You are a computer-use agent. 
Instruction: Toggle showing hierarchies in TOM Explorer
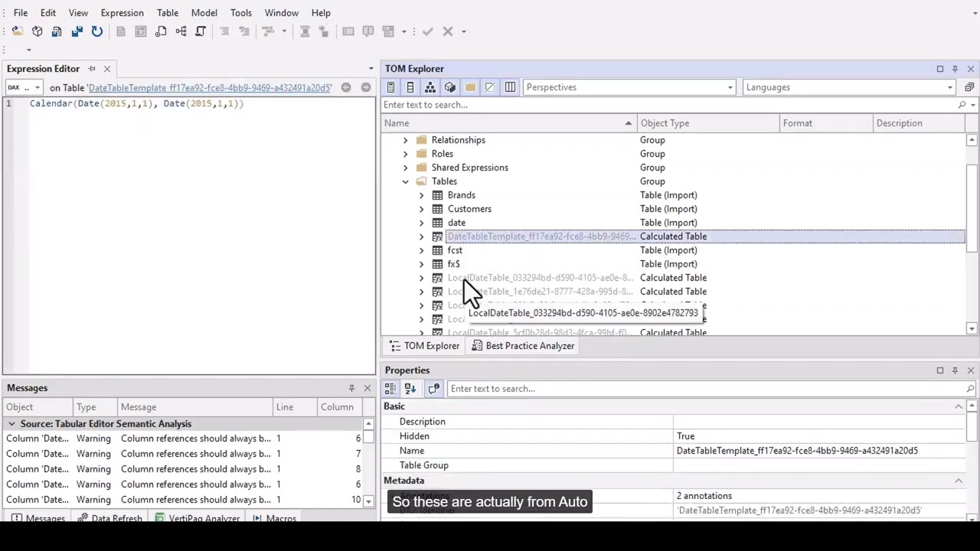tap(430, 87)
